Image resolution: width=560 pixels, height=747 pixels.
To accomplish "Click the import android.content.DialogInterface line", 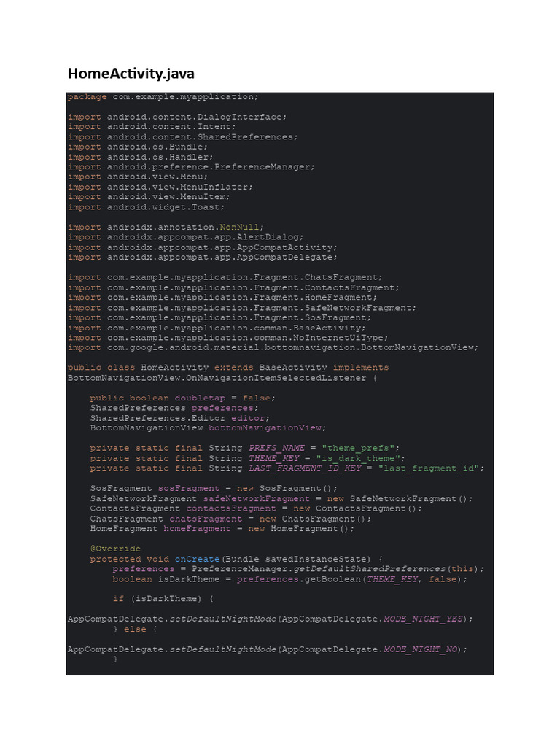I will pyautogui.click(x=177, y=117).
